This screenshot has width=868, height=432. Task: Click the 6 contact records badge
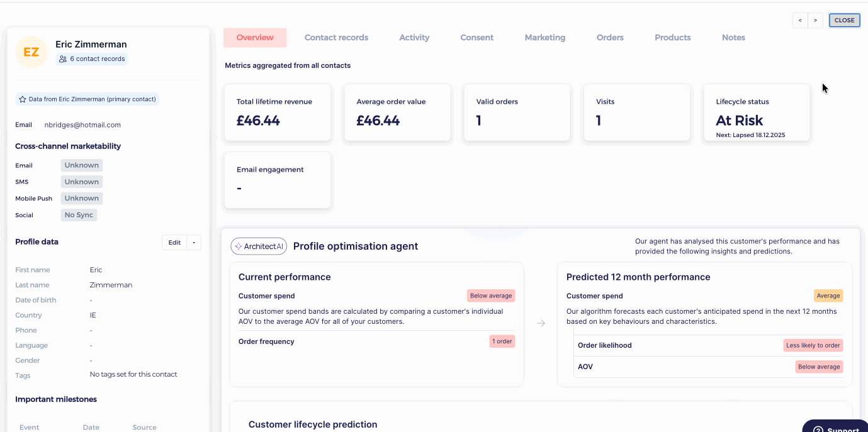[x=92, y=58]
